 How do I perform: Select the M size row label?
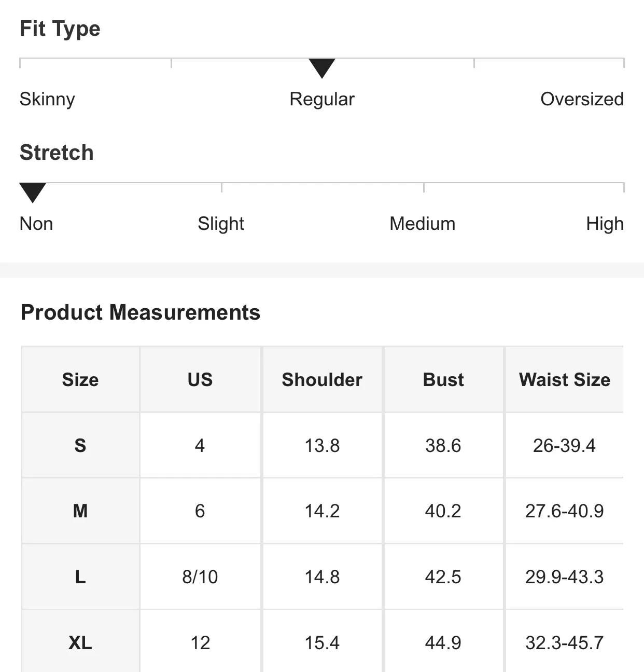[80, 511]
